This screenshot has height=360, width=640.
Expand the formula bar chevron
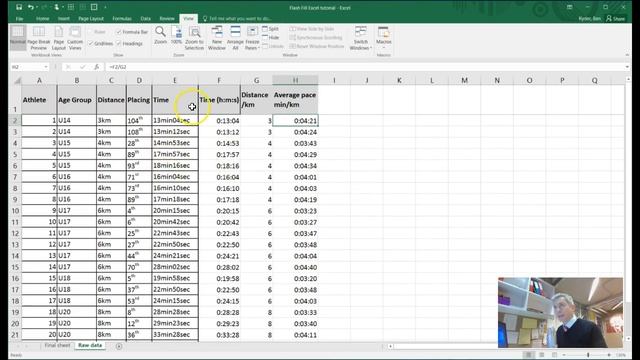pos(627,67)
